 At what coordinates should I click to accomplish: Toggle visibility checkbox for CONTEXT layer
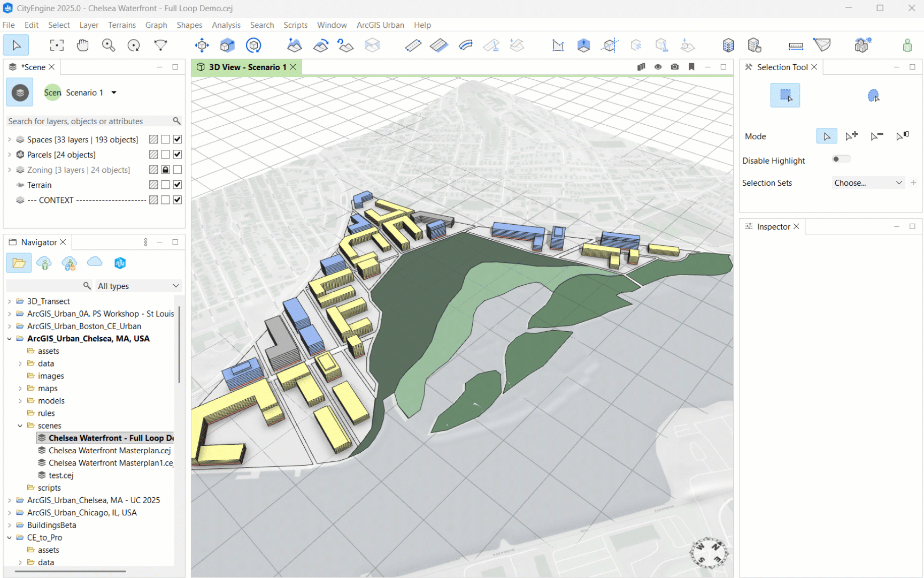(178, 200)
